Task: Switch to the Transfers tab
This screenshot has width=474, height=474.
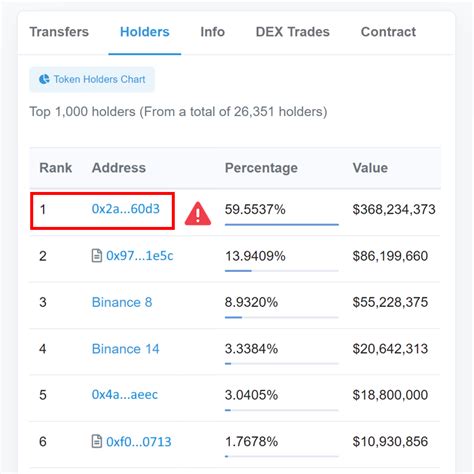Action: [x=59, y=32]
